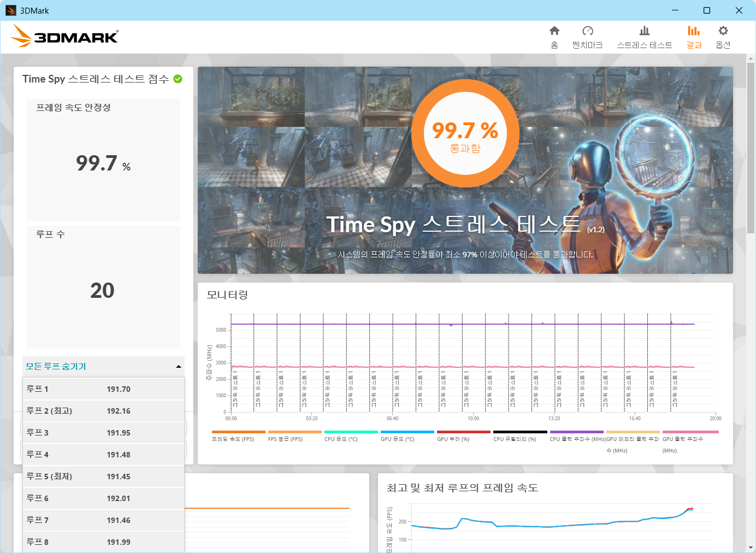The image size is (756, 553).
Task: Select the 결과 results chart icon
Action: pyautogui.click(x=694, y=31)
